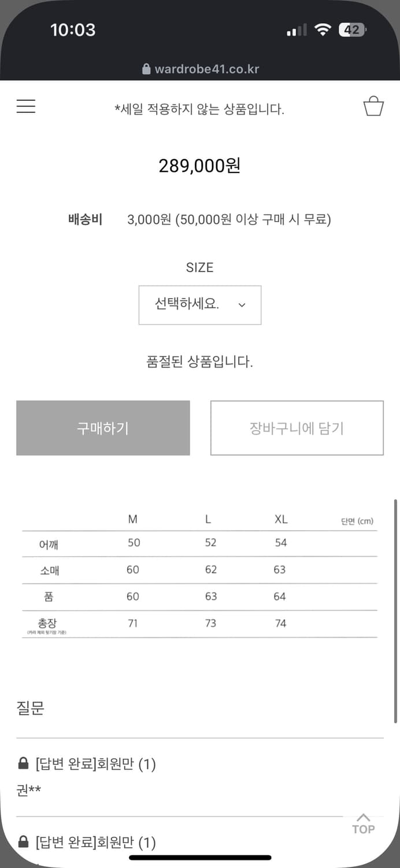Tap the cellular signal icon in the status bar

[296, 30]
